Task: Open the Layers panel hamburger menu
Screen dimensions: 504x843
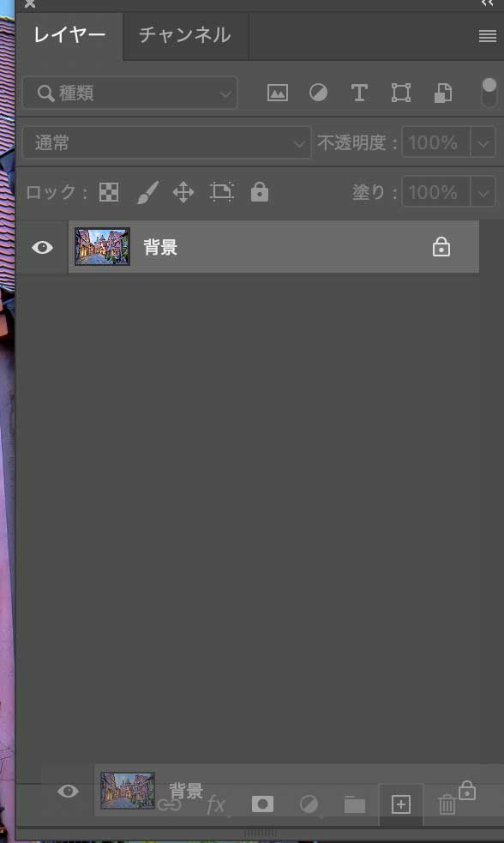Action: pos(488,36)
